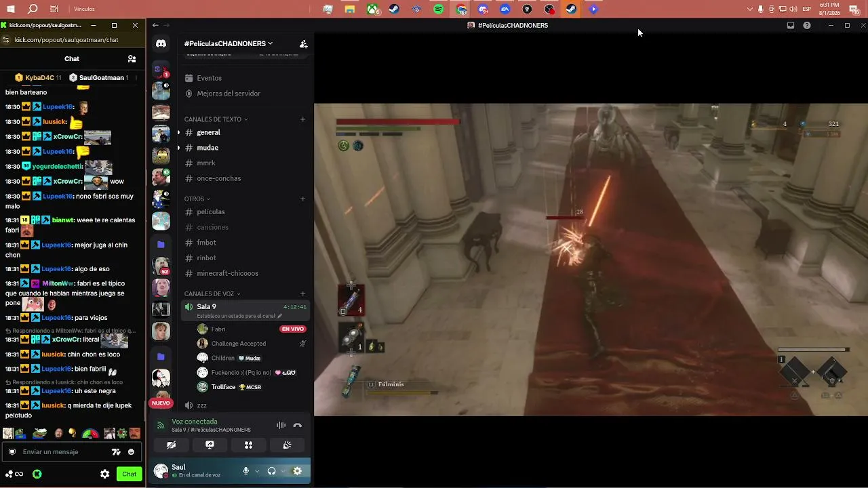Add a channel to CANALES DE VOZ
This screenshot has width=868, height=488.
[303, 294]
